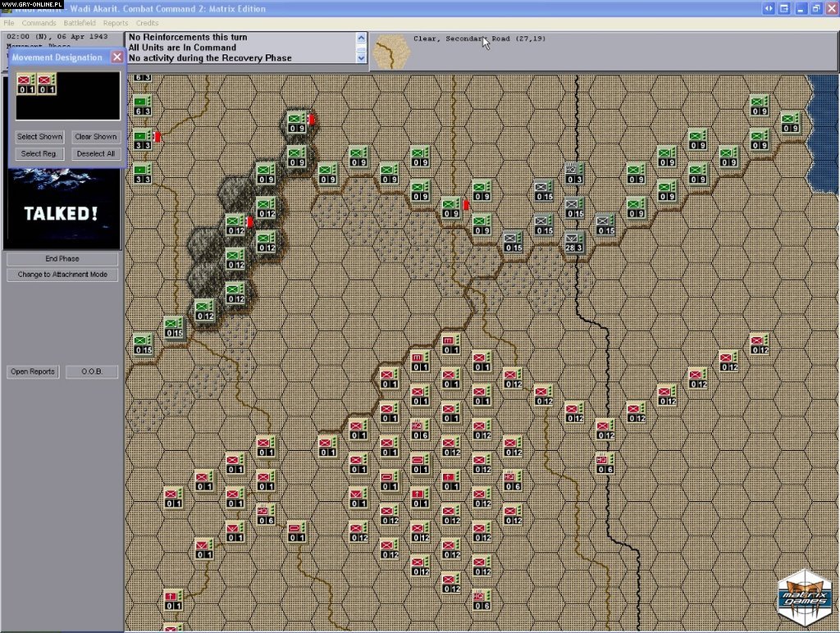The width and height of the screenshot is (840, 633).
Task: Click Deselect All in the Movement Designation panel
Action: pos(96,153)
